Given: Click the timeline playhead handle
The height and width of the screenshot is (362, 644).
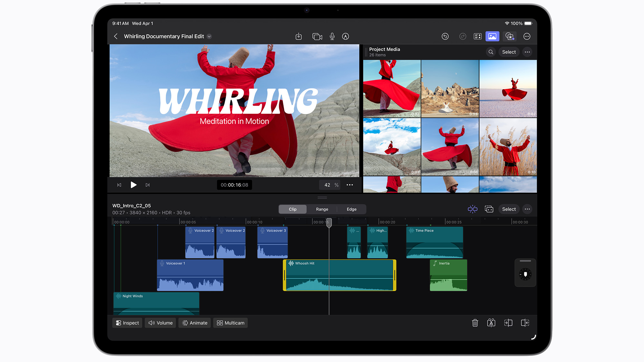Looking at the screenshot, I should pos(329,222).
